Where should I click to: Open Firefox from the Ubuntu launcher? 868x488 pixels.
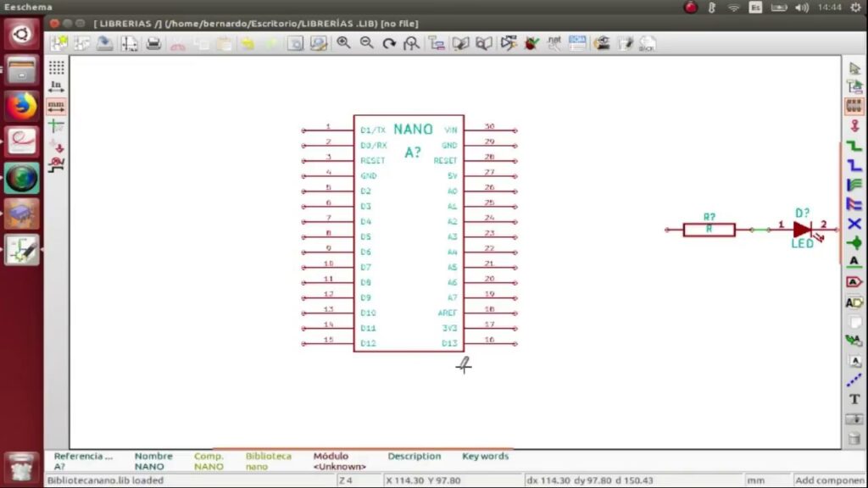(22, 107)
